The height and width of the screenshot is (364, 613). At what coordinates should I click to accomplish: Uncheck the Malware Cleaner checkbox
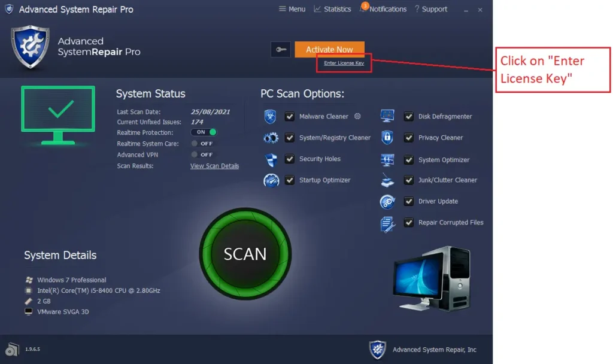coord(290,117)
